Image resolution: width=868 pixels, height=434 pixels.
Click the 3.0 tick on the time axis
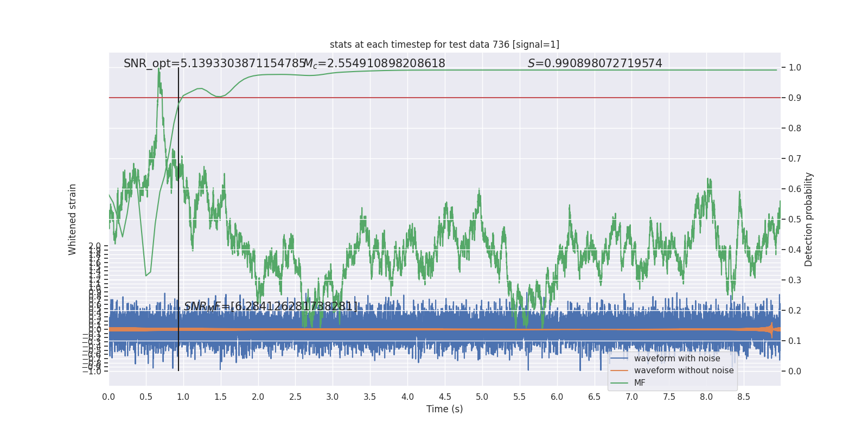[333, 397]
